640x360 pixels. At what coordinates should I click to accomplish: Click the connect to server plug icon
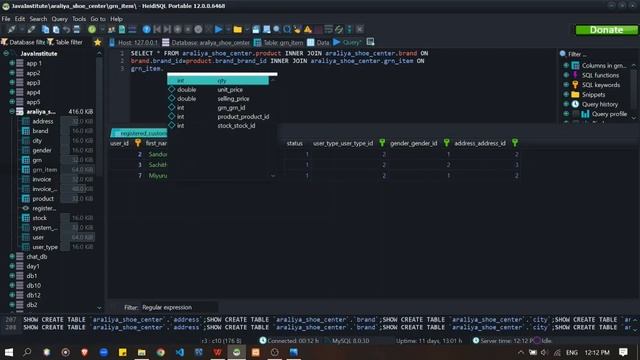coord(11,29)
